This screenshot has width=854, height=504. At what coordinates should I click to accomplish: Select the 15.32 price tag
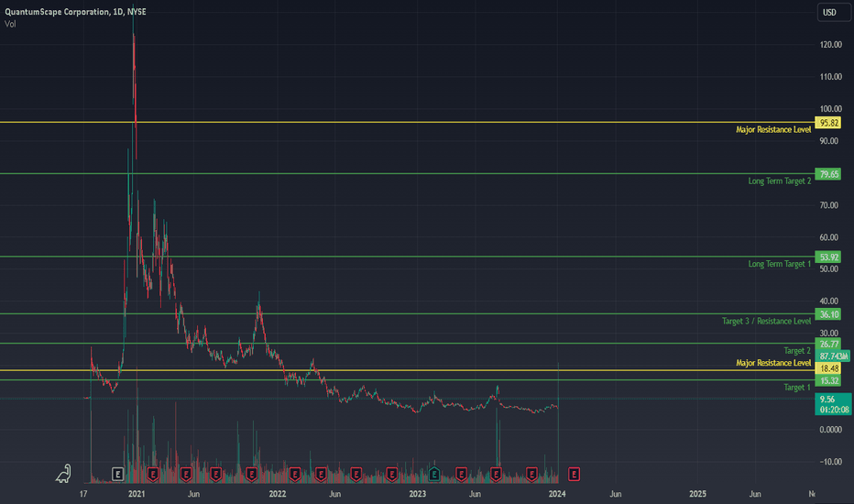pyautogui.click(x=827, y=381)
